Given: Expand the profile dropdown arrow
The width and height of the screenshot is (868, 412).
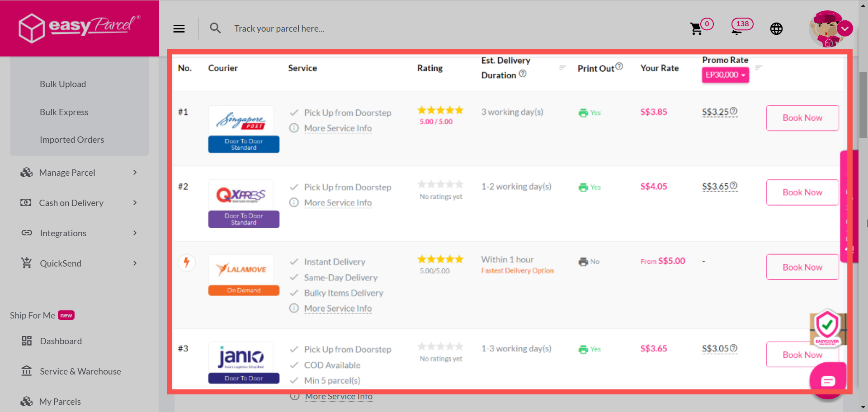Looking at the screenshot, I should [845, 28].
